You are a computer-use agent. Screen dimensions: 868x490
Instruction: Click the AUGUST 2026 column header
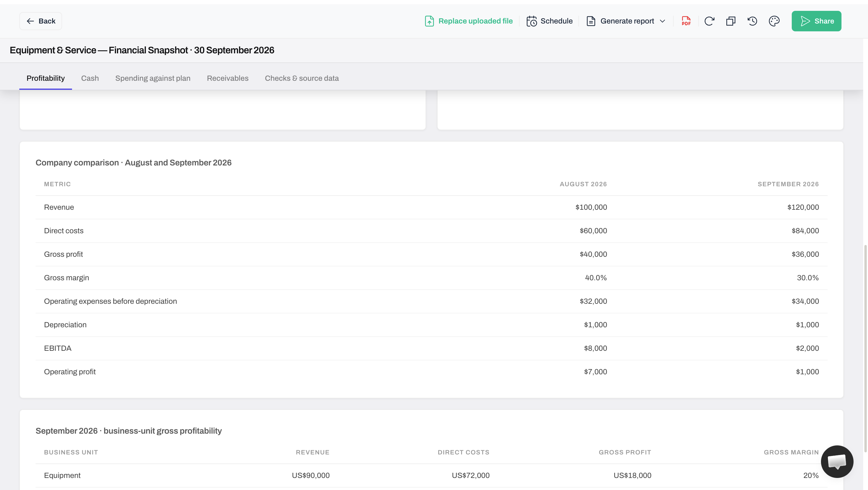[583, 184]
